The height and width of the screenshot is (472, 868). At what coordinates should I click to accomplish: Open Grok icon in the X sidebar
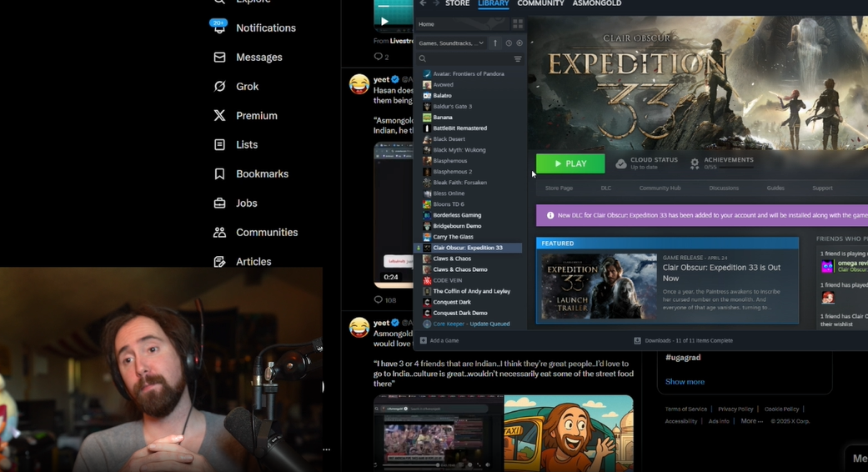click(220, 87)
